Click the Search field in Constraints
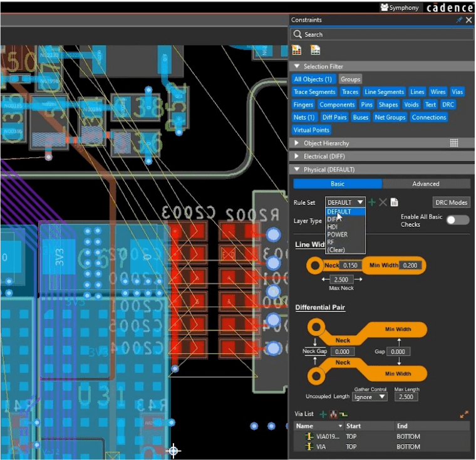This screenshot has height=460, width=476. coord(381,34)
